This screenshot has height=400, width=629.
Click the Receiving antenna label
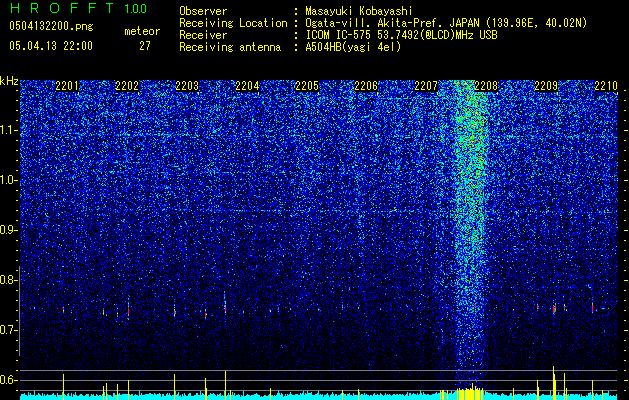tap(230, 47)
